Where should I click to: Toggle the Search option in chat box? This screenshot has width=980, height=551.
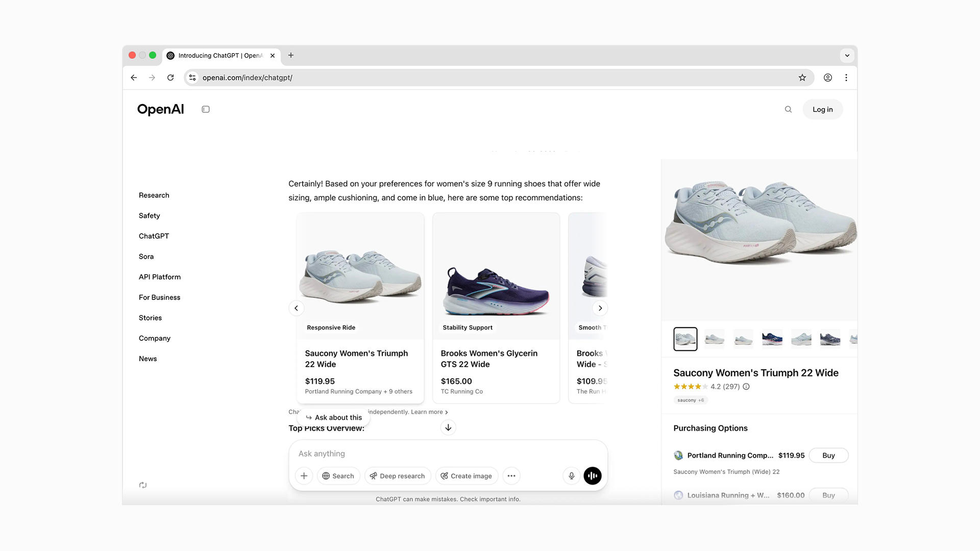(338, 476)
